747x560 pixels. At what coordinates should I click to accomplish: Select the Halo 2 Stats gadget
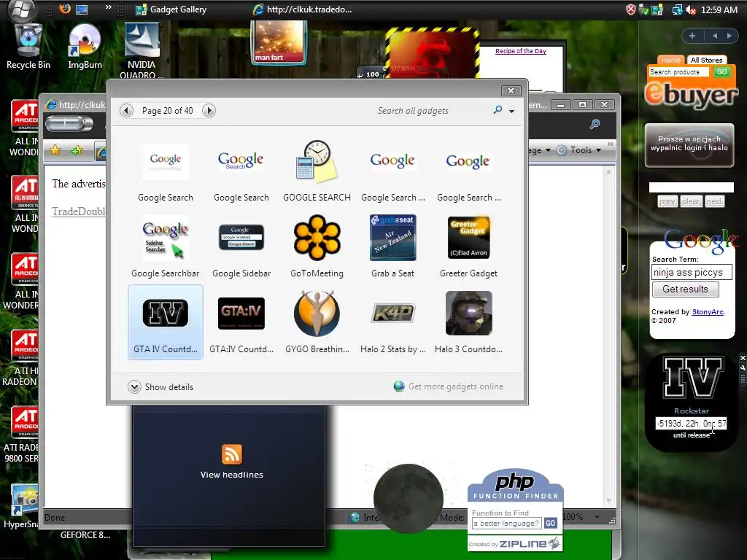tap(392, 322)
